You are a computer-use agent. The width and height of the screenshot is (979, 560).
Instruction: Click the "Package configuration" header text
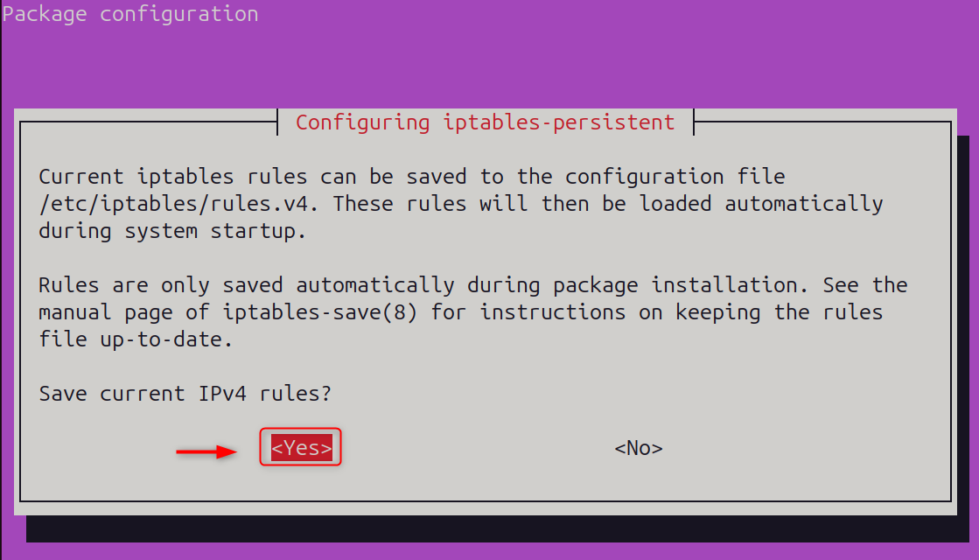click(x=130, y=15)
